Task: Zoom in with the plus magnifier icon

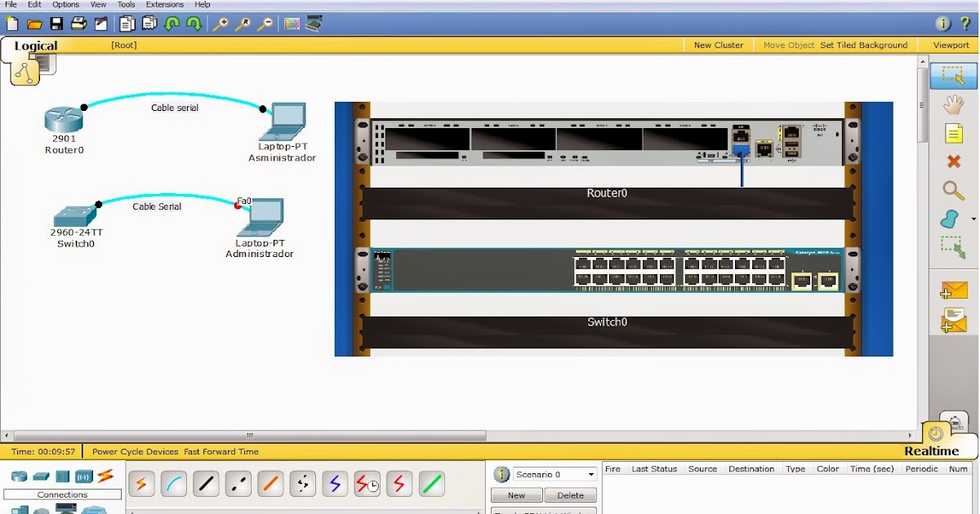Action: point(221,24)
